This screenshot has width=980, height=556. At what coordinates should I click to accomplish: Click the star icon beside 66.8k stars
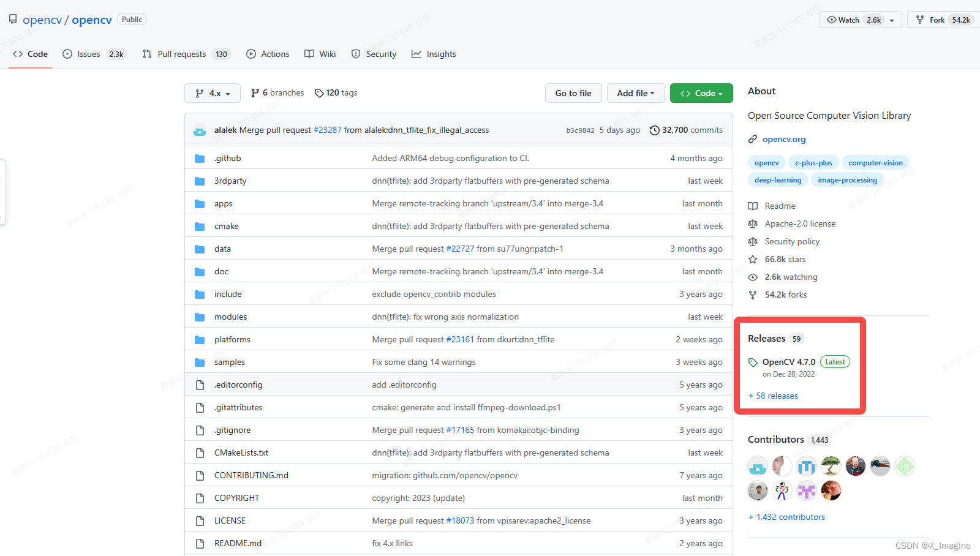[753, 260]
